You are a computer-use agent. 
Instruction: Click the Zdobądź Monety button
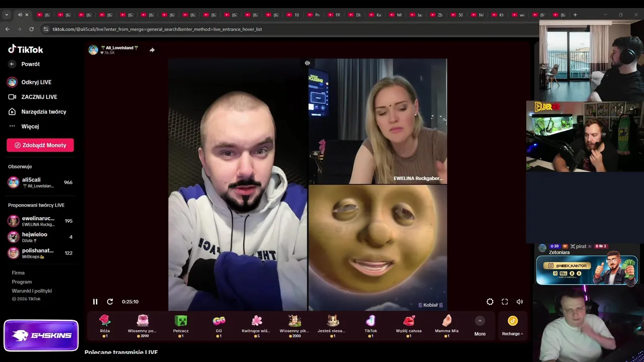(x=40, y=145)
